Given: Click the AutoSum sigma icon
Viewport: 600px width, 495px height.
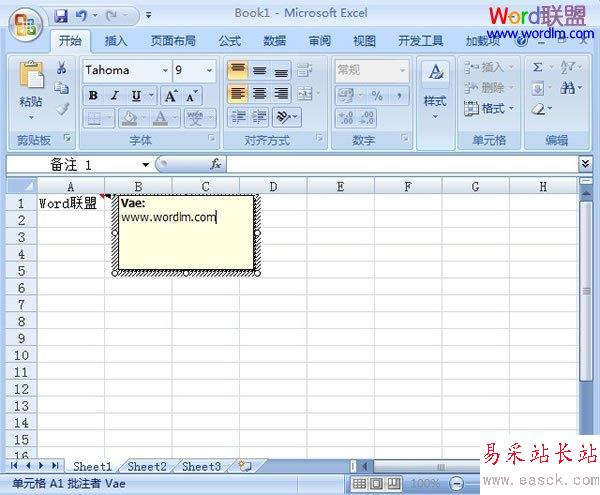Looking at the screenshot, I should click(538, 68).
